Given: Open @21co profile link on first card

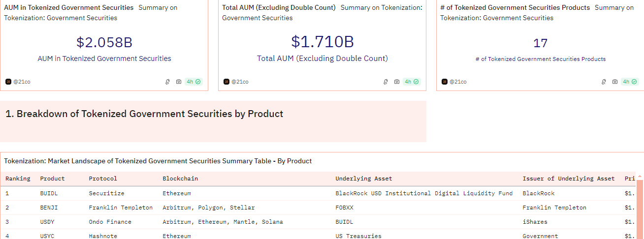Looking at the screenshot, I should 22,82.
